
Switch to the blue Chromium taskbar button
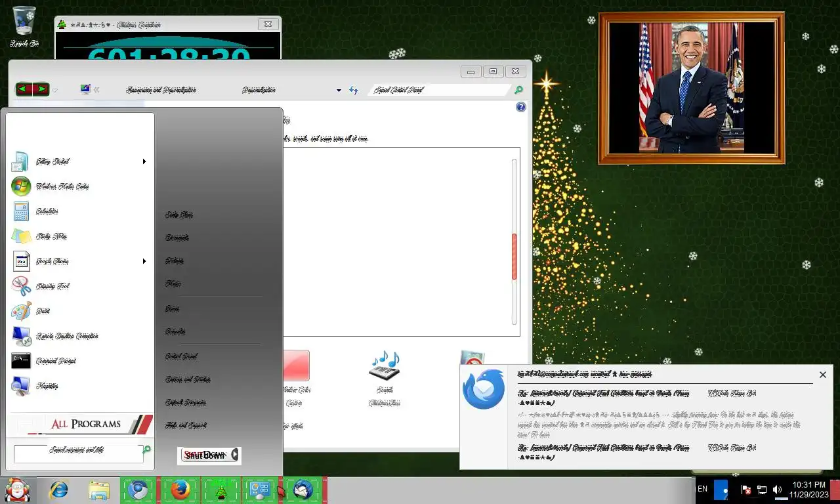tap(138, 490)
